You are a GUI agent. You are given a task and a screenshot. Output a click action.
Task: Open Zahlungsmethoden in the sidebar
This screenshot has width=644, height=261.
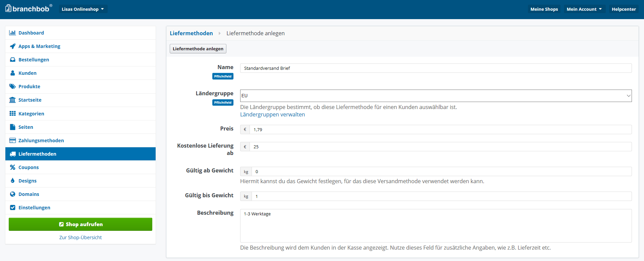[x=80, y=141]
